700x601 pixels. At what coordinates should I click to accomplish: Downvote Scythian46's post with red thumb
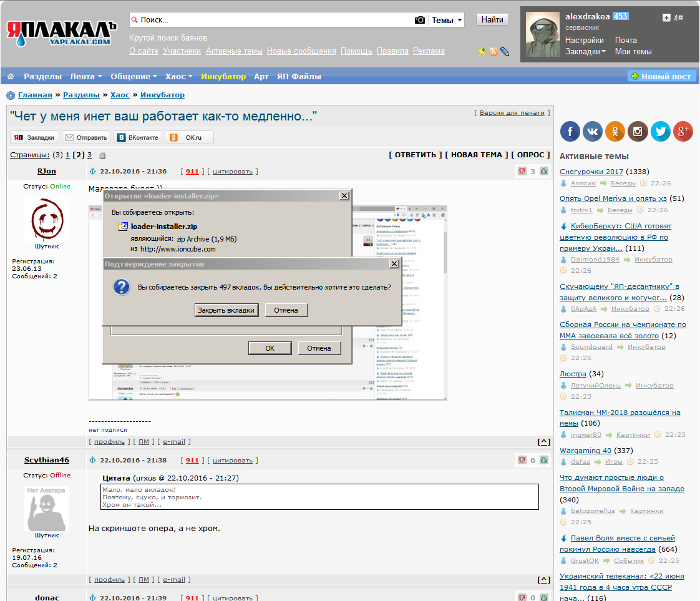coord(522,460)
